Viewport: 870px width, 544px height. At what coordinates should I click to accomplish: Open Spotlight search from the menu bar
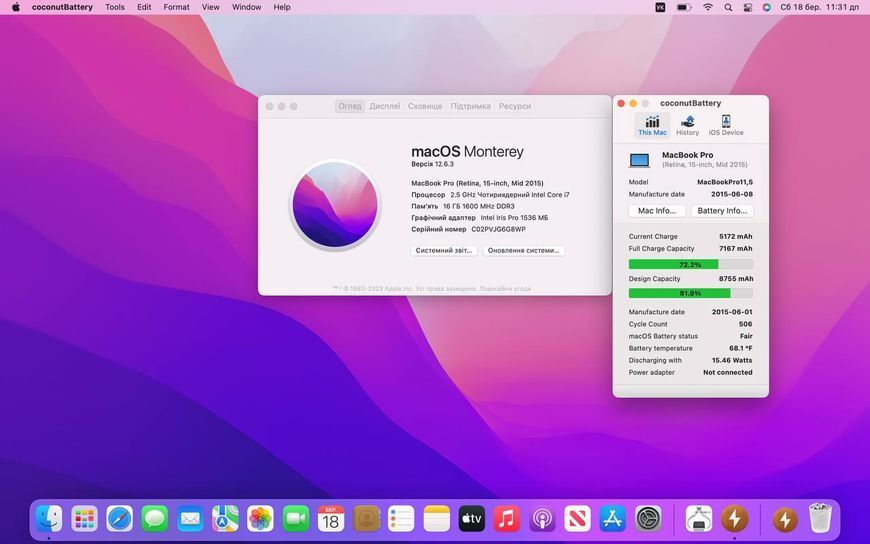coord(728,7)
